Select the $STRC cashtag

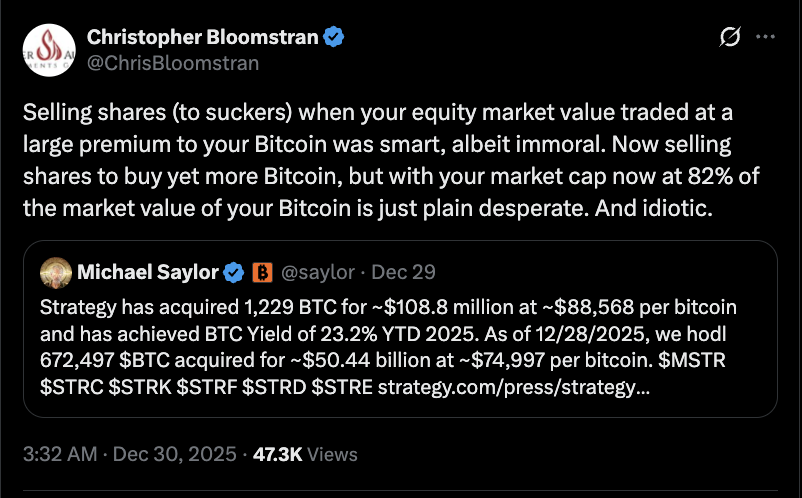tap(72, 387)
